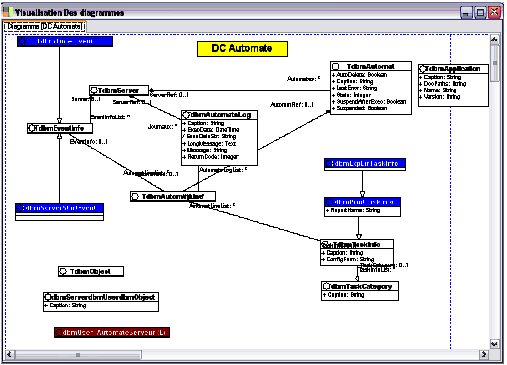Select the TdbmAutomateLog class header

pyautogui.click(x=219, y=115)
